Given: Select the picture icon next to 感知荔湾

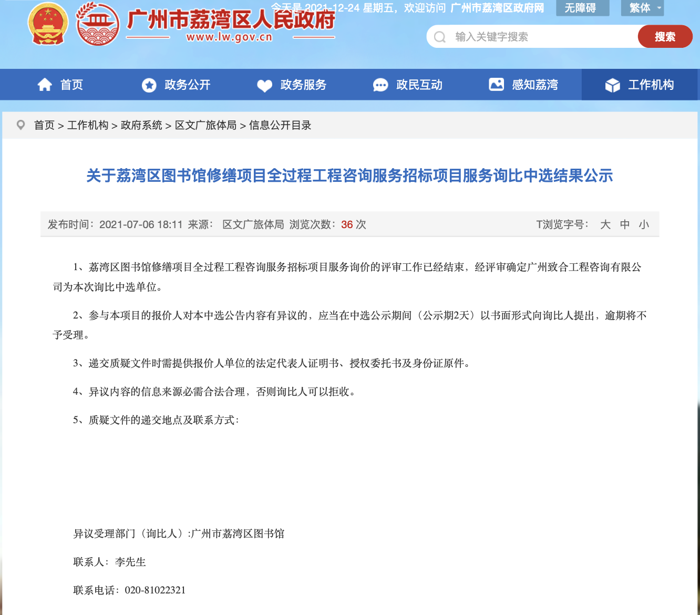Looking at the screenshot, I should 496,84.
